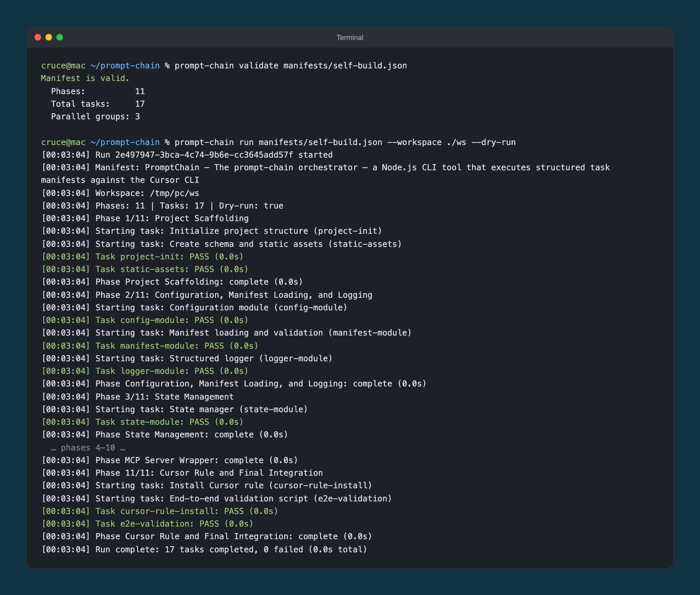Click green 'Task manifest-module: PASS' line
700x595 pixels.
[x=150, y=346]
